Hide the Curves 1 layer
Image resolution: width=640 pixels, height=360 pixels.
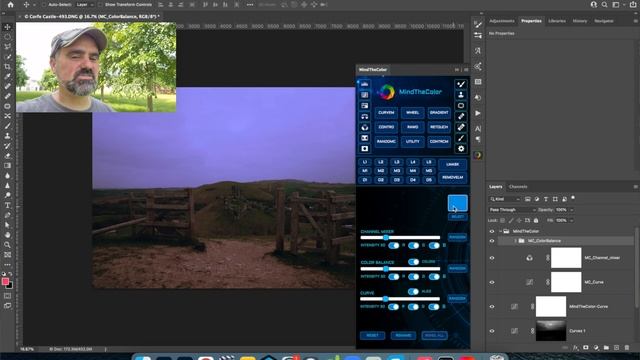point(492,331)
